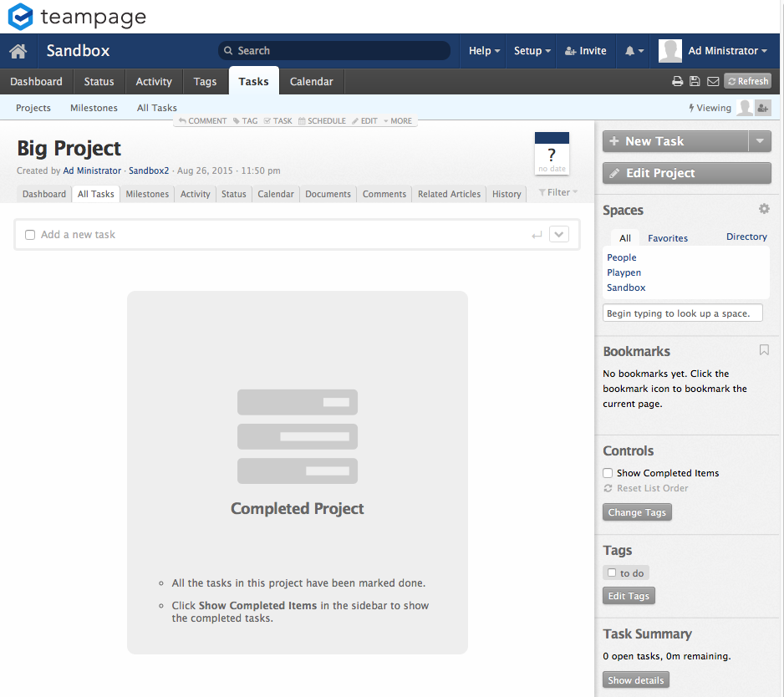
Task: Open the Playpen space link
Action: (x=624, y=272)
